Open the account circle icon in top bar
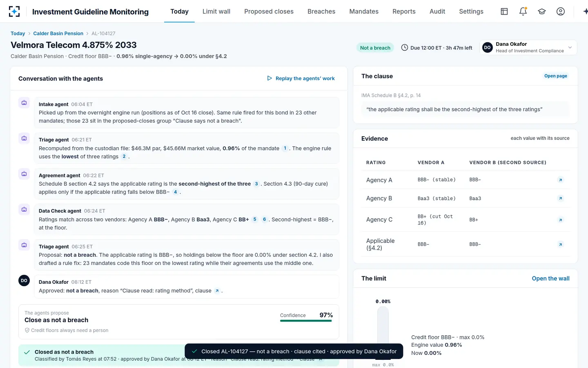The image size is (588, 368). click(x=561, y=11)
